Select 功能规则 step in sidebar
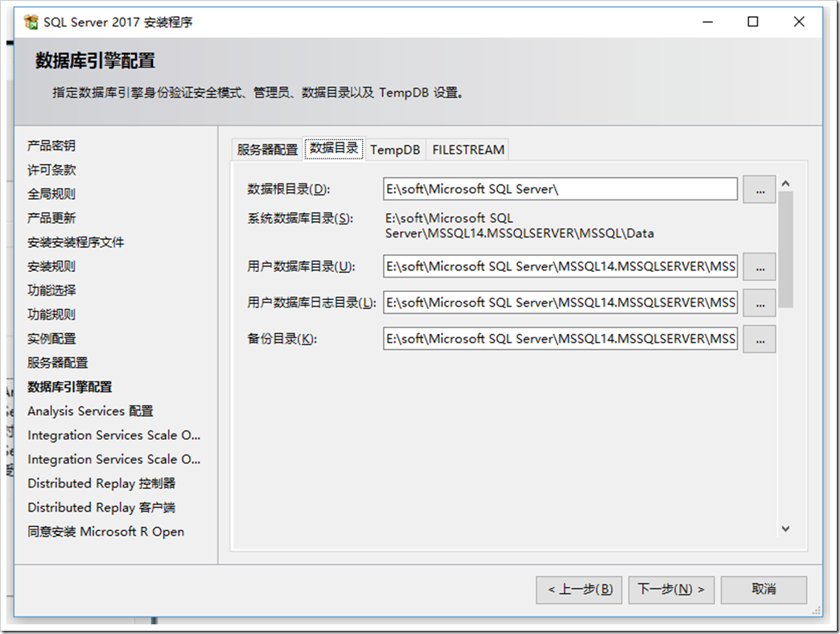The height and width of the screenshot is (634, 840). coord(51,315)
